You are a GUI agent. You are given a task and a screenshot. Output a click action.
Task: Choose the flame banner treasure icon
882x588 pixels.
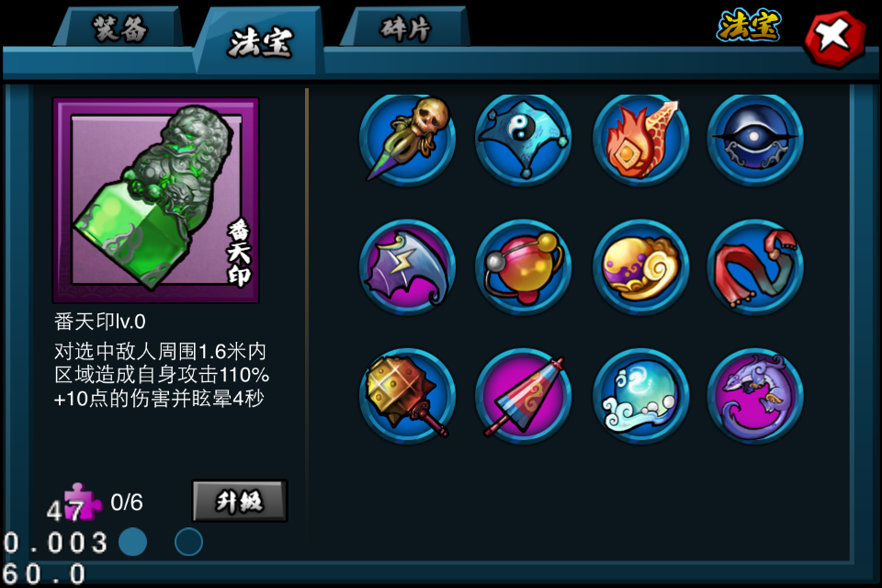pos(640,140)
